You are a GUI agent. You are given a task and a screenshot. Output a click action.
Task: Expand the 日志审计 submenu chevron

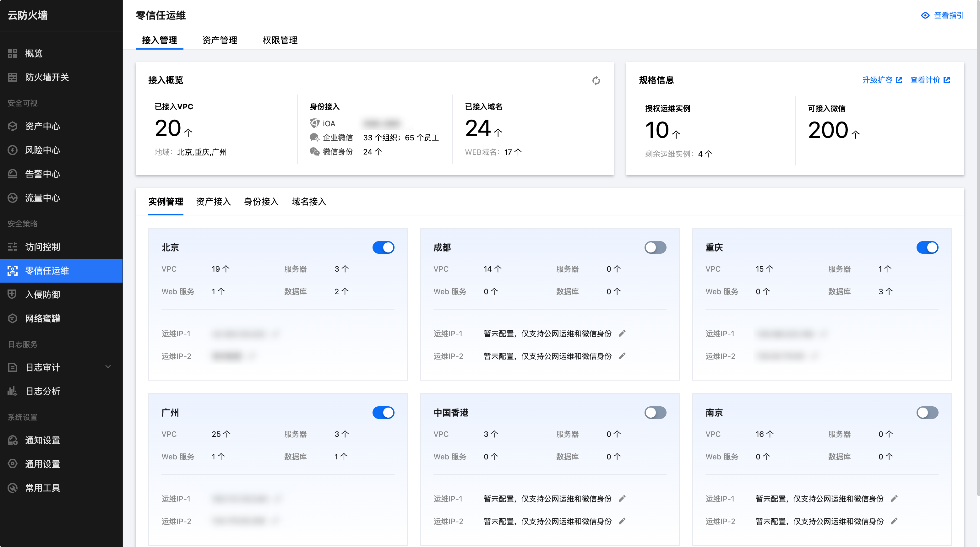(x=108, y=367)
